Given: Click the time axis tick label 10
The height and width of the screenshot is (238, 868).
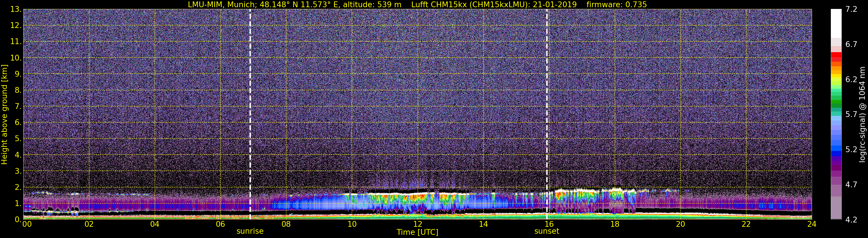Looking at the screenshot, I should tap(352, 224).
